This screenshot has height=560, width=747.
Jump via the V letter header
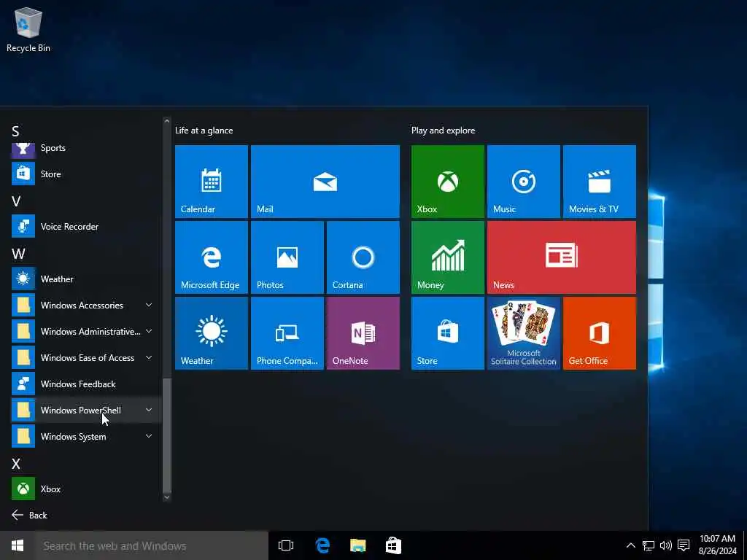[16, 201]
